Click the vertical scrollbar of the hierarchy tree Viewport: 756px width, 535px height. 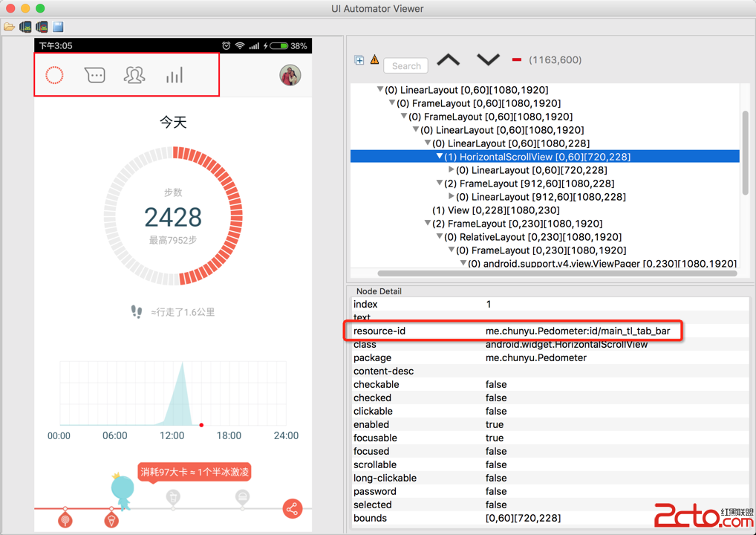(x=746, y=152)
